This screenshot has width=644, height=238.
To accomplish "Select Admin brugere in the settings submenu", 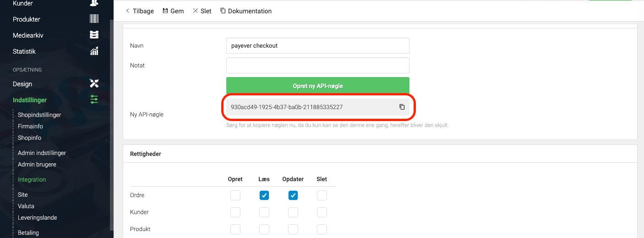I will pyautogui.click(x=37, y=164).
